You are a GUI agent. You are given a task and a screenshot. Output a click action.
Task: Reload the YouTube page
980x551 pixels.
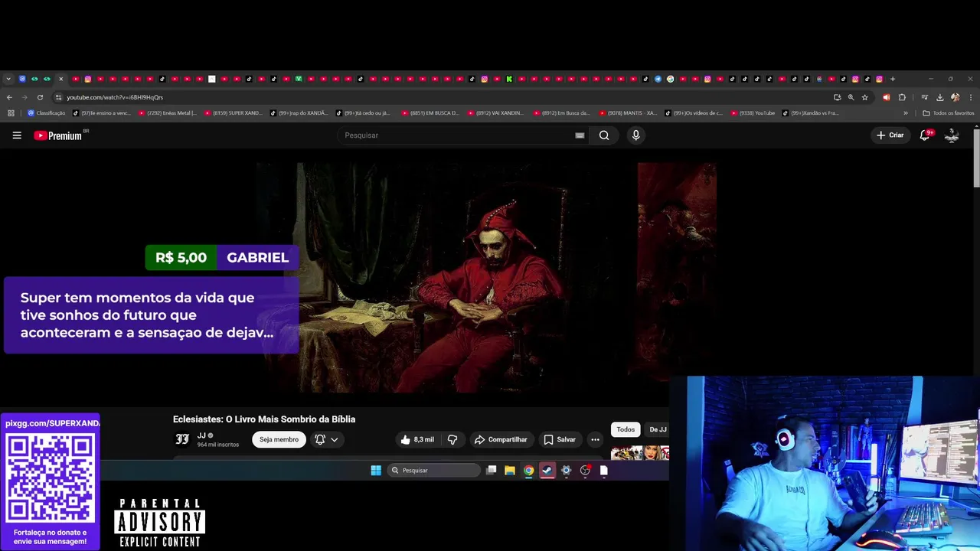tap(40, 97)
